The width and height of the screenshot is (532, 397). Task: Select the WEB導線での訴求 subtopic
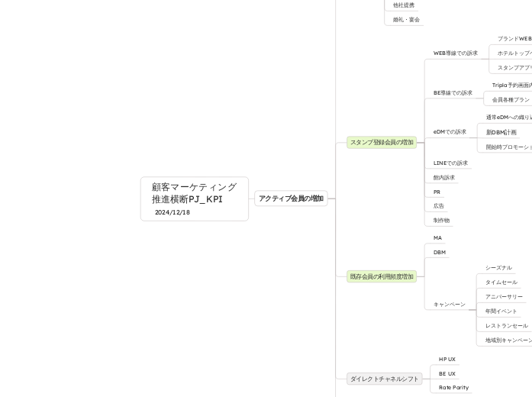(x=456, y=53)
